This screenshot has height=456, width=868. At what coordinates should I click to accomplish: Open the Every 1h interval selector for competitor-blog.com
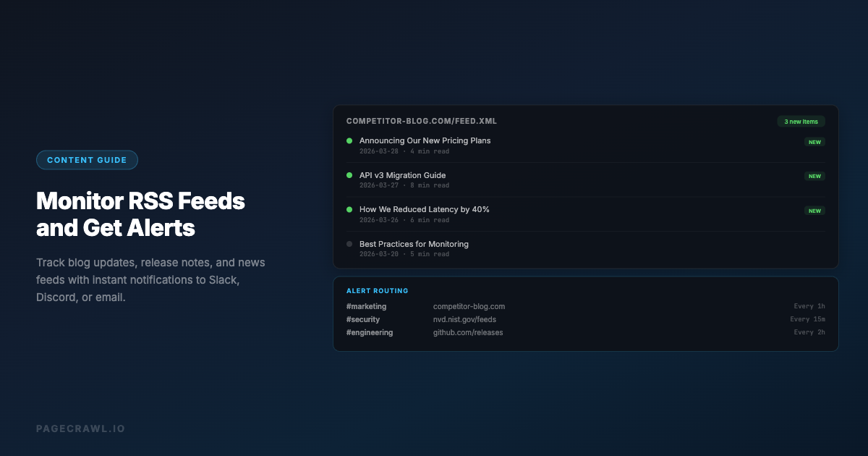tap(809, 306)
